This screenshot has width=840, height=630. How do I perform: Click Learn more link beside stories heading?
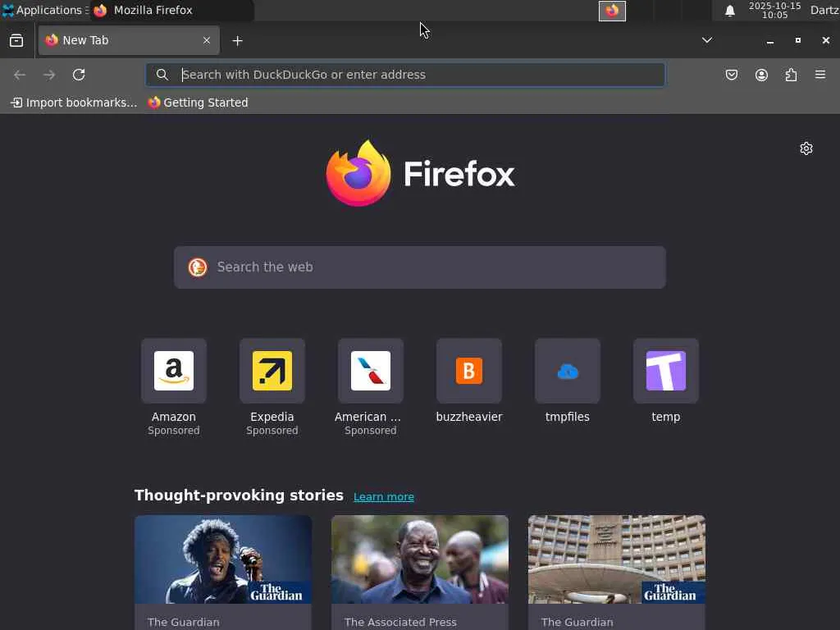coord(384,496)
